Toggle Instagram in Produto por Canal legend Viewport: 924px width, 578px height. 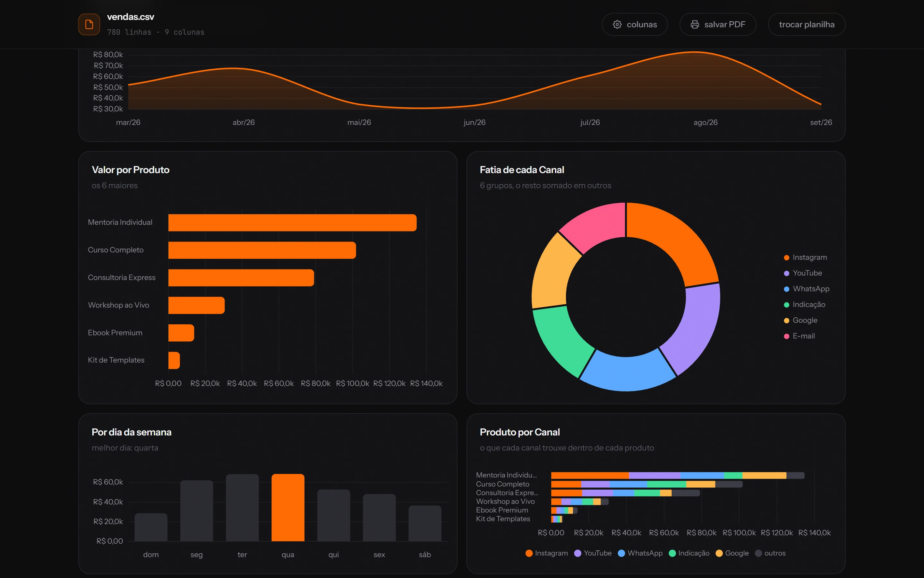(x=546, y=553)
